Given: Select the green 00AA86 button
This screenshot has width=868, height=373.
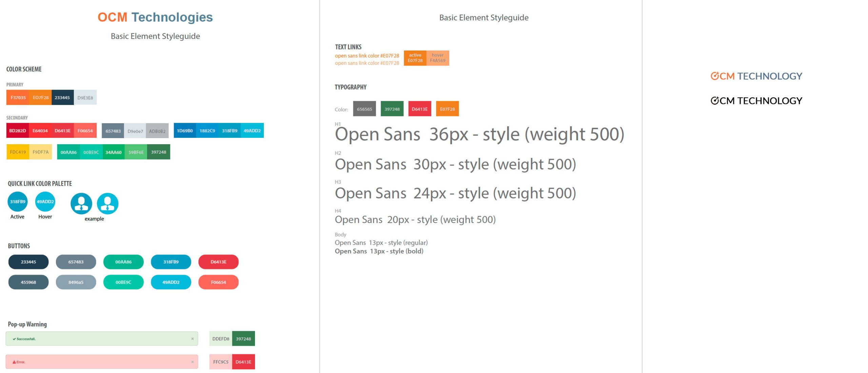Looking at the screenshot, I should pos(123,262).
